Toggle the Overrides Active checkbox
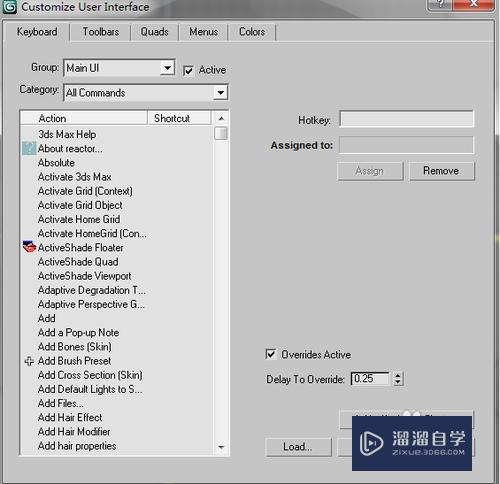This screenshot has height=484, width=500. point(271,354)
